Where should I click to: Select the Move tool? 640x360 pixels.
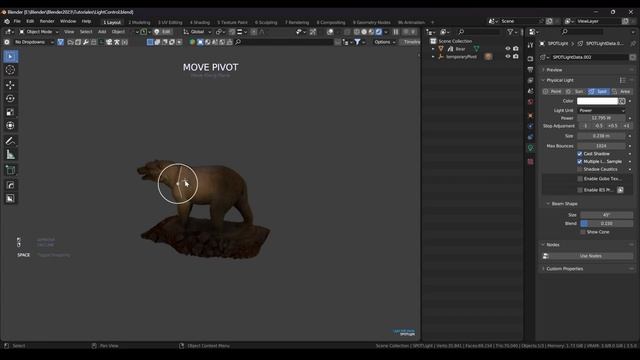tap(10, 85)
